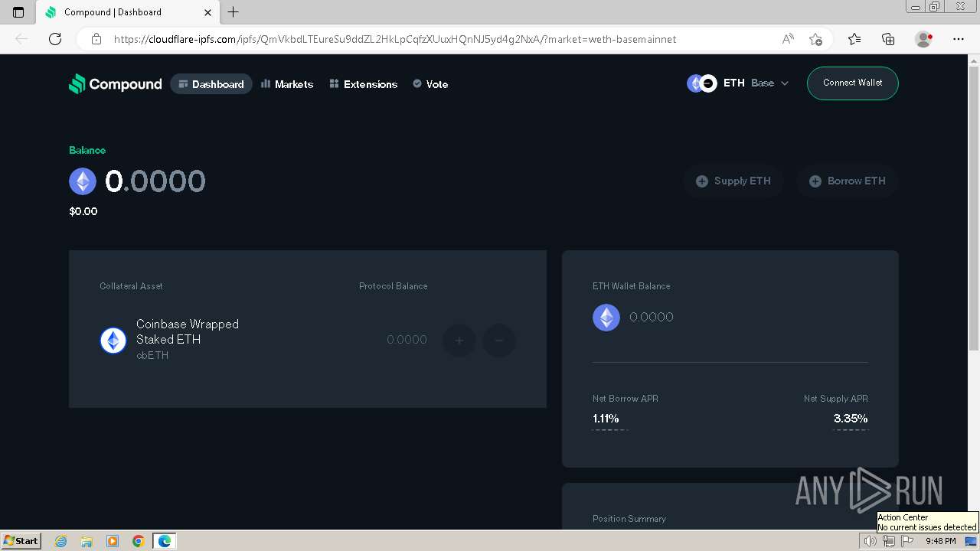Click the cbETH collateral asset icon
This screenshot has width=980, height=551.
pos(113,341)
